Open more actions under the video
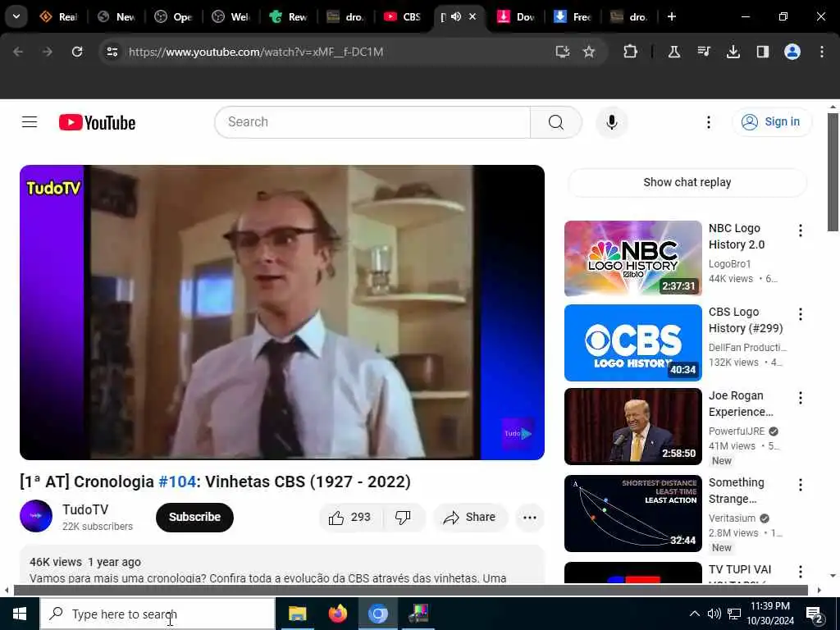This screenshot has width=840, height=630. tap(529, 518)
